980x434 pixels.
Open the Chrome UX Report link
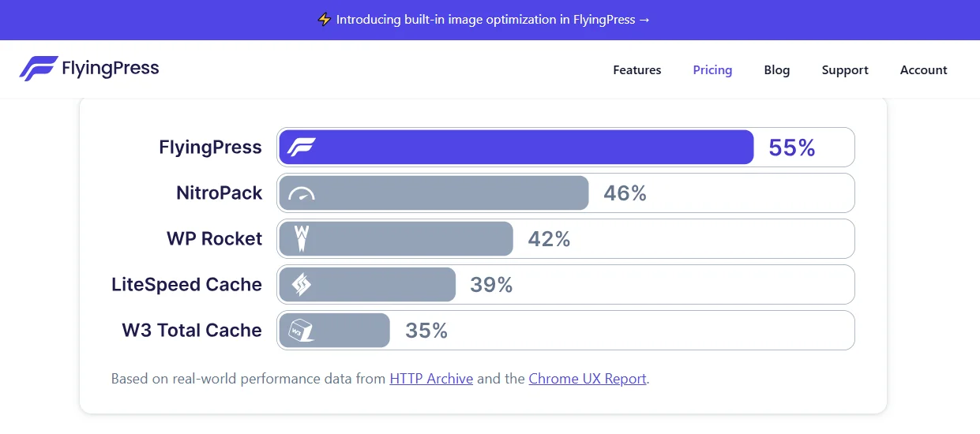coord(588,379)
